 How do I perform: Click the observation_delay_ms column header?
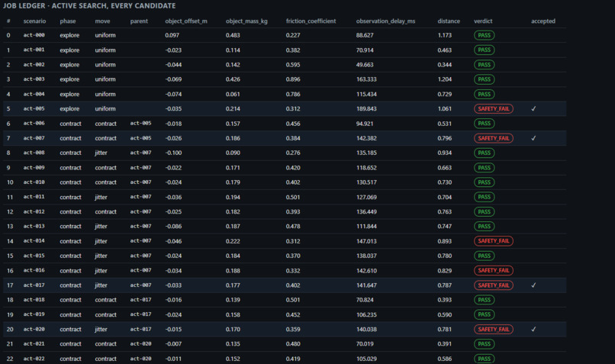(385, 21)
